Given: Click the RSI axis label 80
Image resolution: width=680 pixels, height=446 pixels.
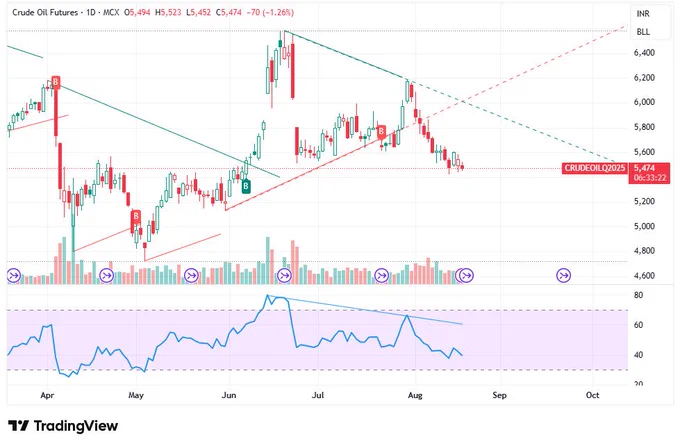Looking at the screenshot, I should (638, 295).
